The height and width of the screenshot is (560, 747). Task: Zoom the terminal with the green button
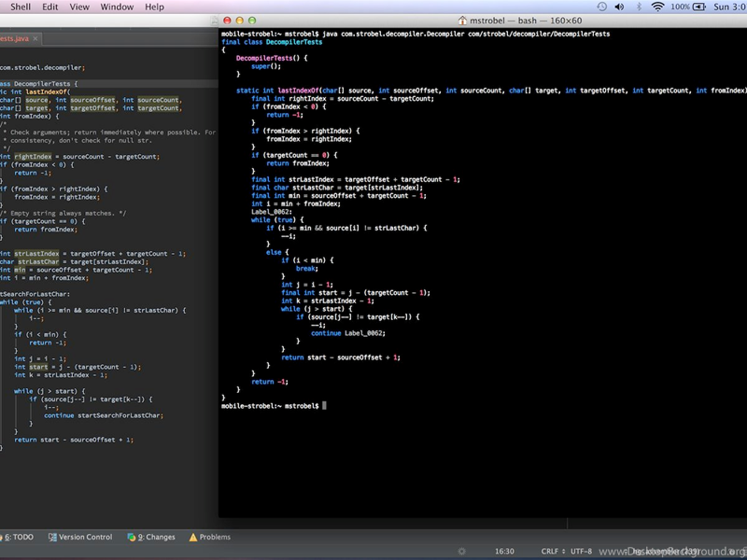point(252,21)
